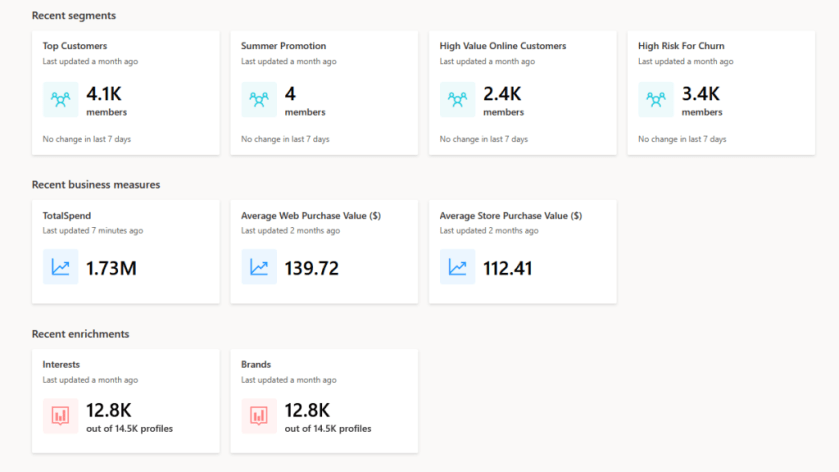Click the Top Customers segment members icon
The image size is (839, 472).
coord(60,99)
